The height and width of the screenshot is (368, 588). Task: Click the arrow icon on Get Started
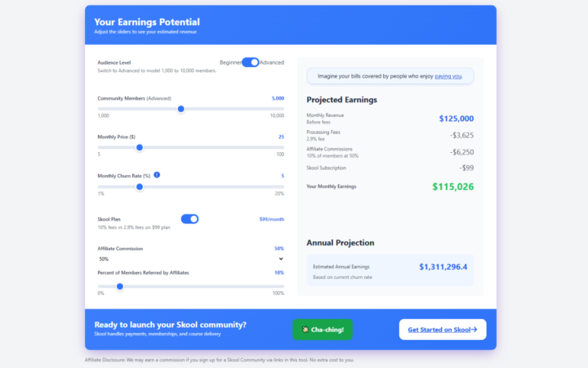[474, 330]
